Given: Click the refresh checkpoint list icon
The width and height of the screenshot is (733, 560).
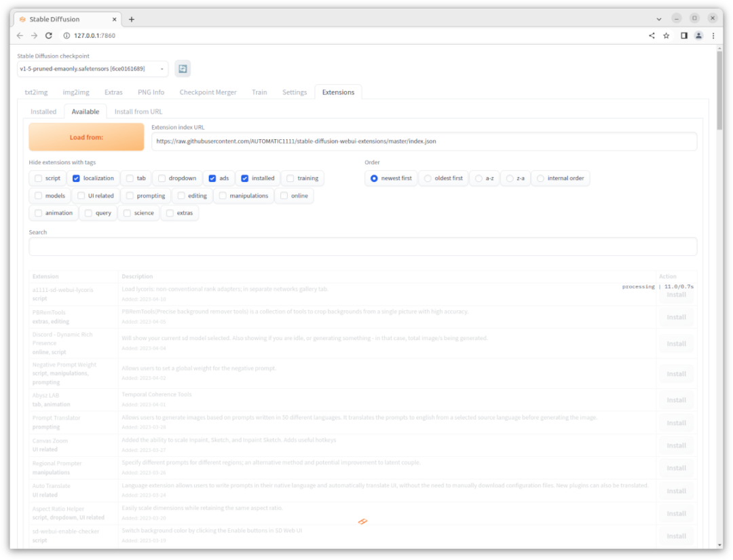Looking at the screenshot, I should tap(183, 69).
